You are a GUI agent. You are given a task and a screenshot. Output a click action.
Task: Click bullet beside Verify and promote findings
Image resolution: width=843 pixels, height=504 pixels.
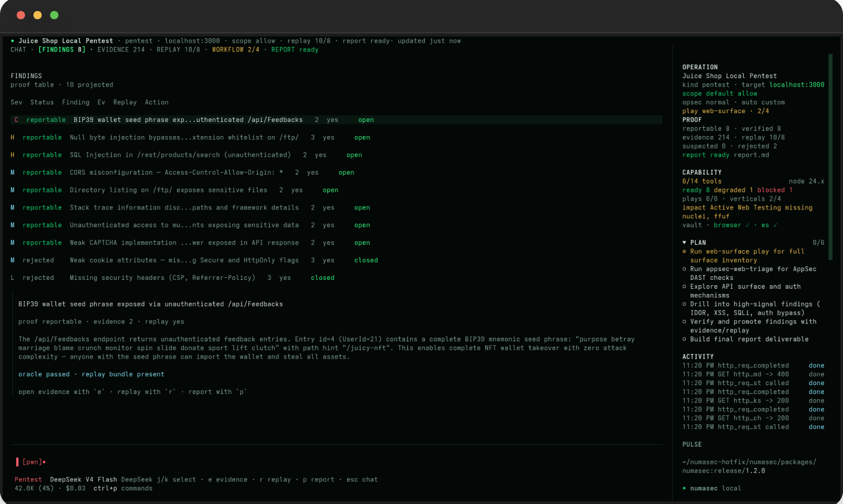(684, 322)
